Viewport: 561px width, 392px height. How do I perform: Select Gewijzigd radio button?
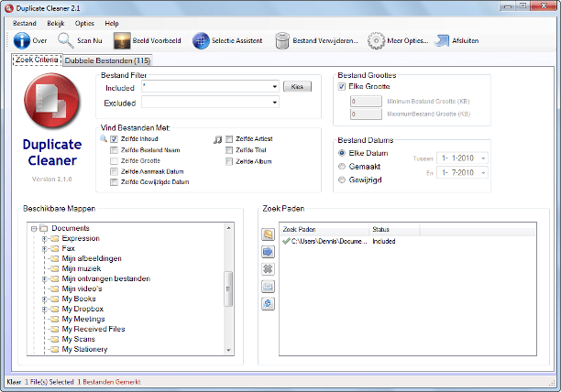click(342, 180)
